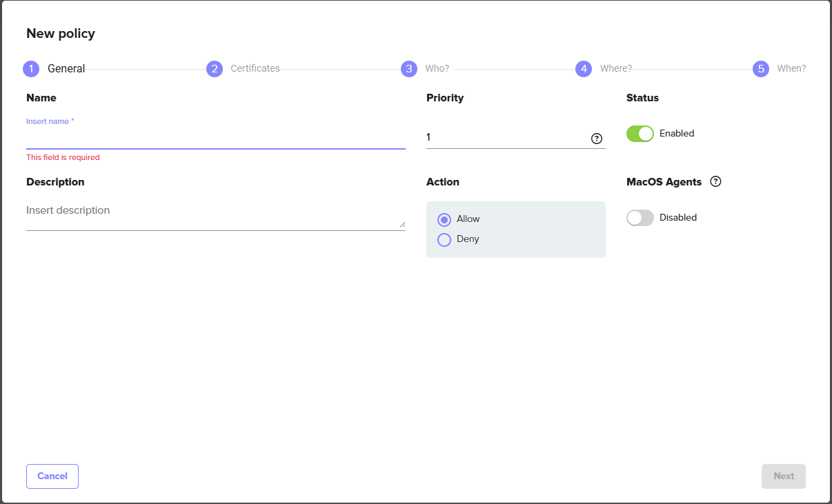Jump to the When? step label
The width and height of the screenshot is (832, 504).
pos(791,69)
